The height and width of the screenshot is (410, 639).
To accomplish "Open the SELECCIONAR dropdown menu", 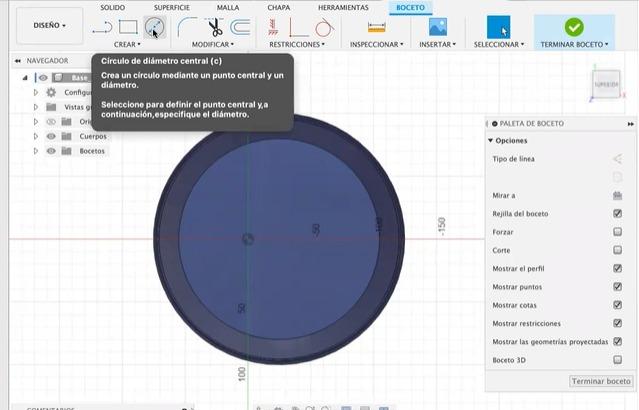I will tap(498, 44).
